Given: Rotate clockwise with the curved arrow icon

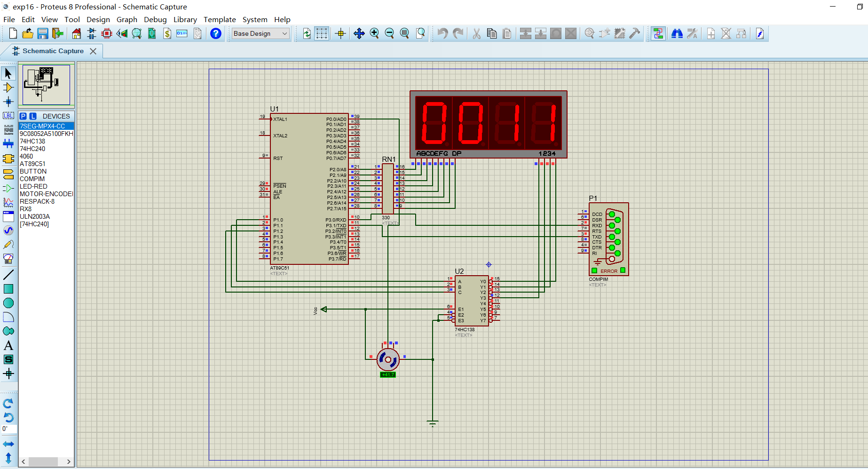Looking at the screenshot, I should 8,404.
